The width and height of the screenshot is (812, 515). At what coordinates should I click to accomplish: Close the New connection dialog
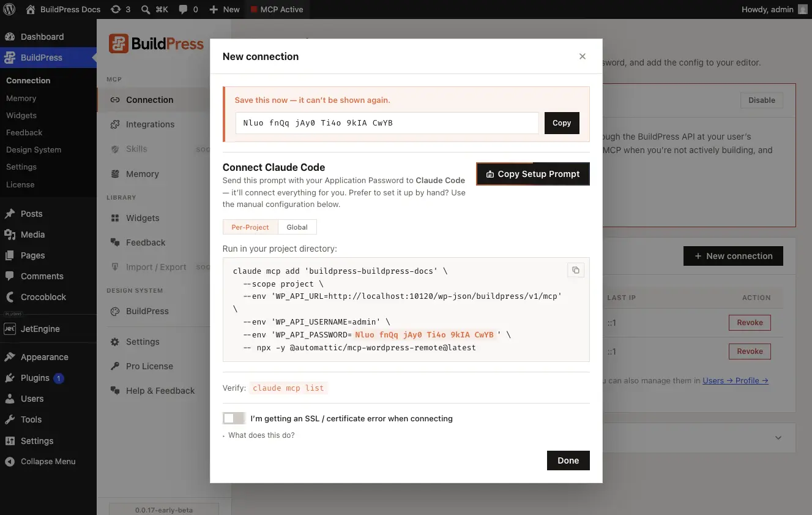pos(583,56)
